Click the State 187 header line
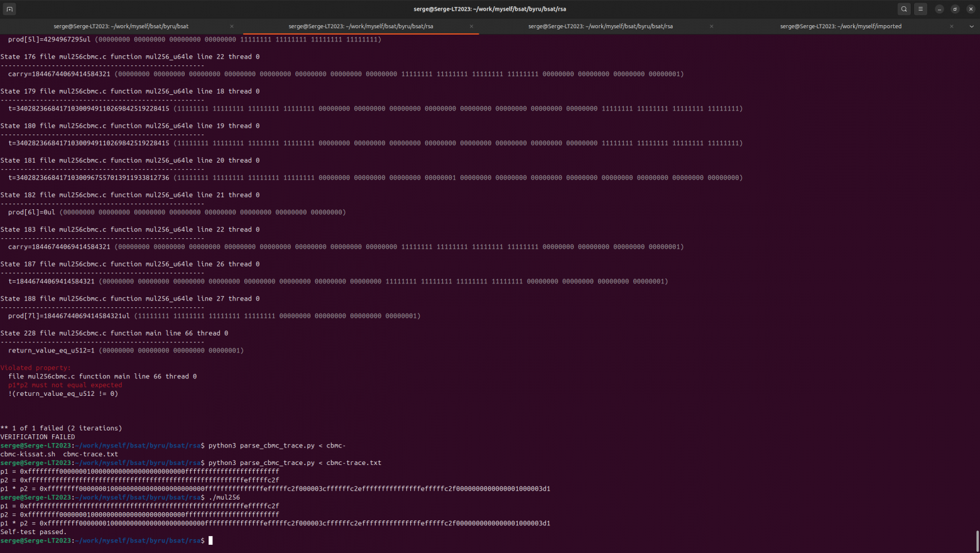The image size is (980, 553). [x=130, y=264]
